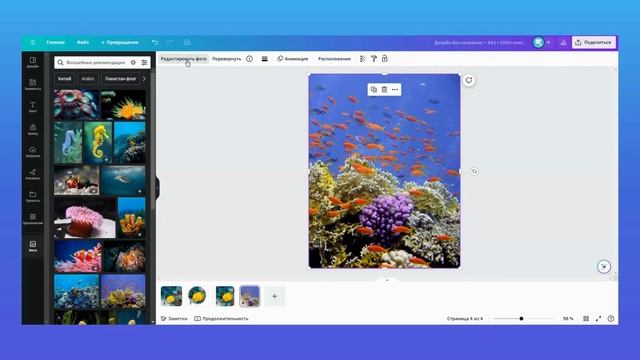Click the Поделиться share button
Image resolution: width=640 pixels, height=360 pixels.
pos(593,42)
